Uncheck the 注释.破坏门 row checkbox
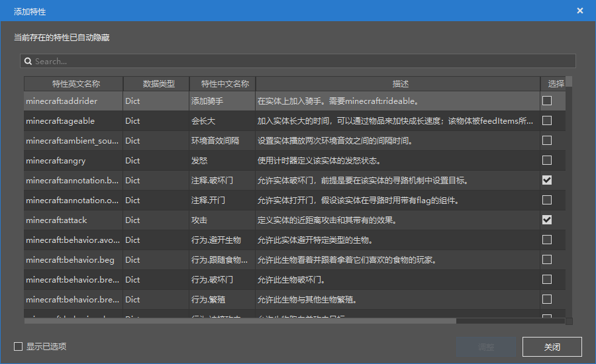 [x=547, y=180]
